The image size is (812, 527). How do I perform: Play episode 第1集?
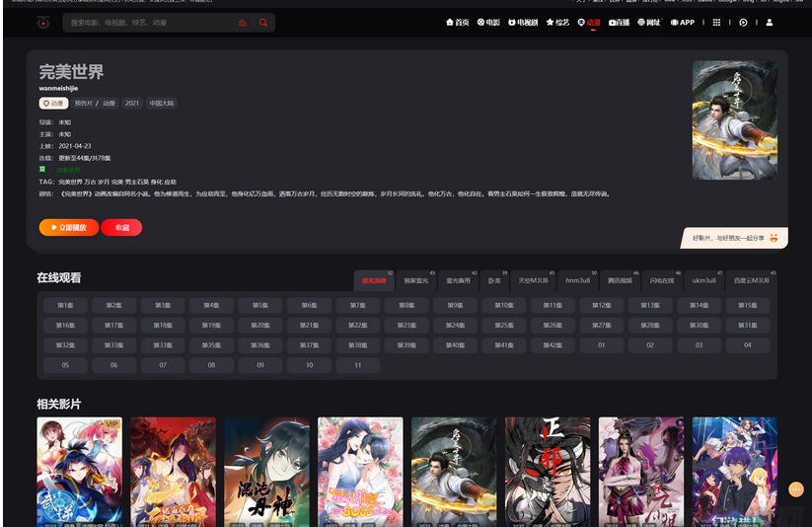pyautogui.click(x=65, y=305)
